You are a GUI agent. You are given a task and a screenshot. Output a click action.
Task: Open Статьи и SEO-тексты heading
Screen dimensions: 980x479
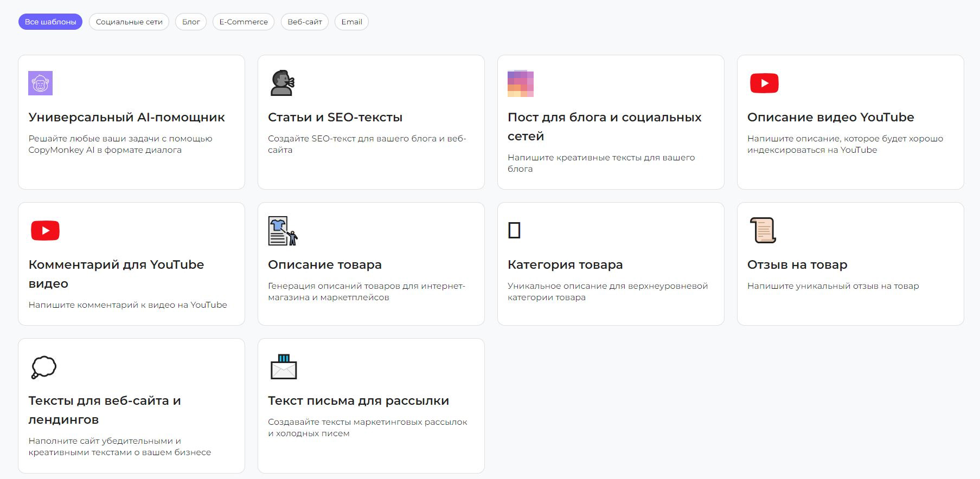[x=335, y=118]
